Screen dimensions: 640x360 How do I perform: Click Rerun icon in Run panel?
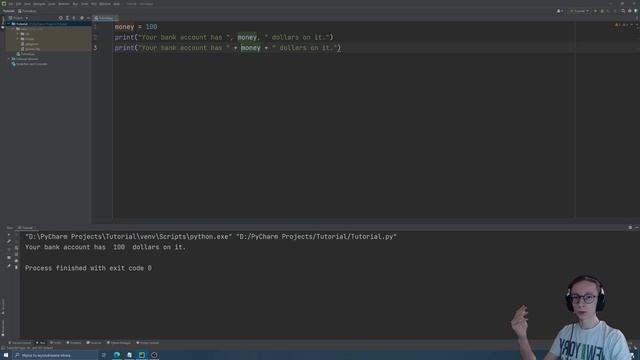[9, 235]
